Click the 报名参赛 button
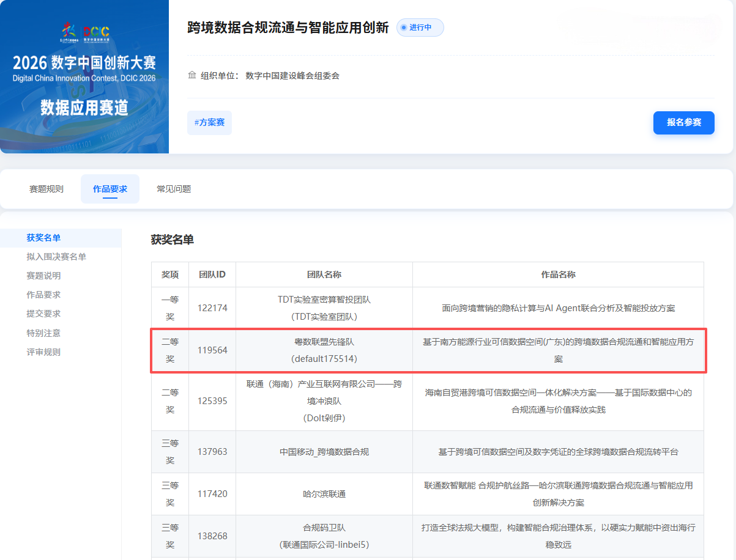Screen dimensions: 736x560 684,122
